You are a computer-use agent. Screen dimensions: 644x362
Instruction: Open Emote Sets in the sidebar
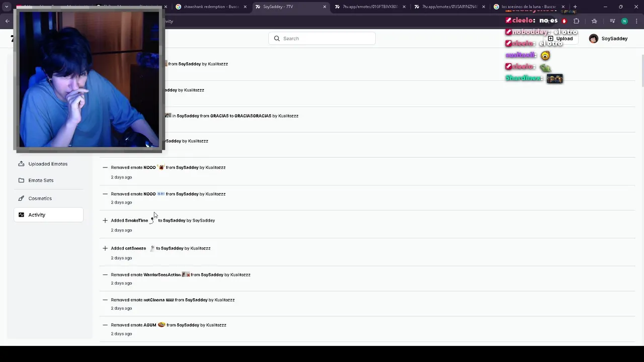(x=48, y=180)
